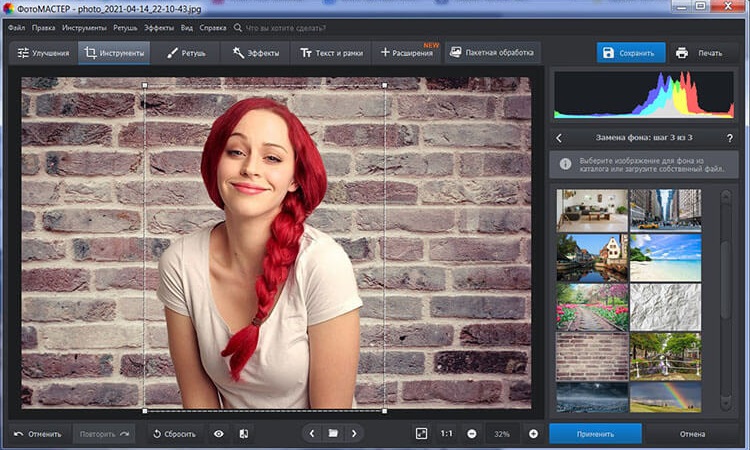
Task: Go to previous photo with left chevron
Action: pyautogui.click(x=312, y=434)
